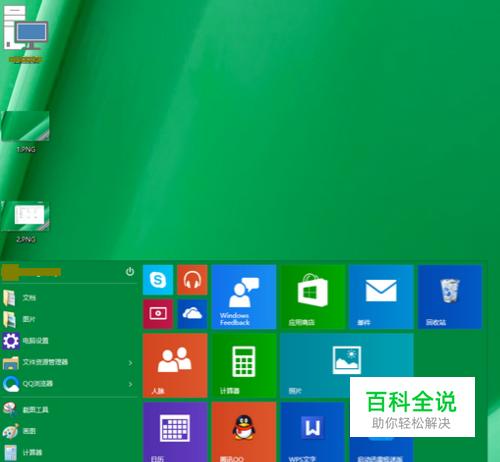
Task: Open the 回收站 Recycle Bin tile
Action: click(x=450, y=297)
